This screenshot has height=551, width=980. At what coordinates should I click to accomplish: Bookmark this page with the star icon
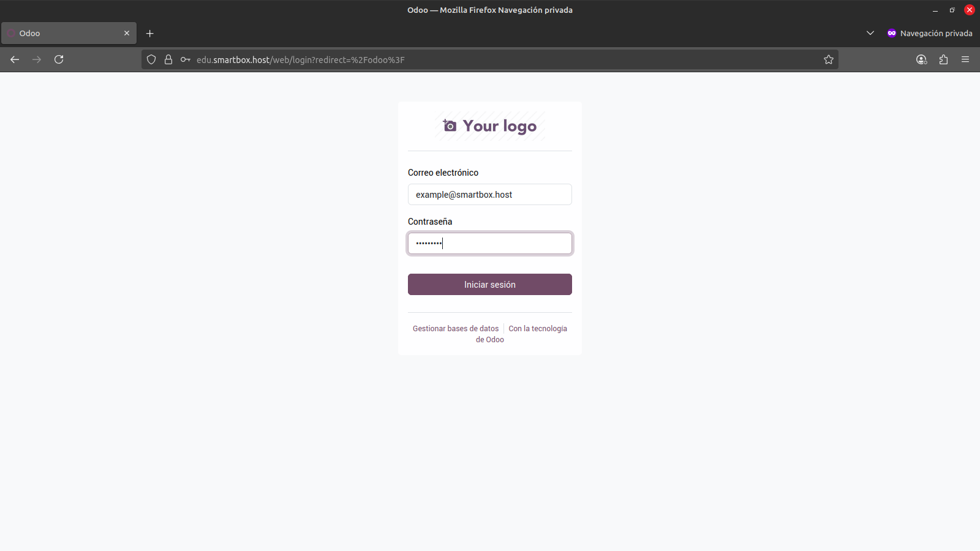point(829,59)
